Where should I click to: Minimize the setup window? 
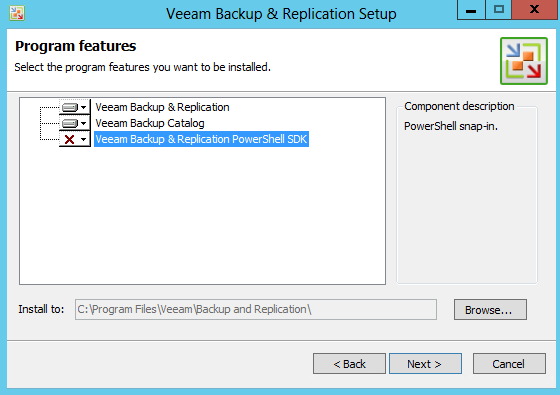[x=471, y=10]
